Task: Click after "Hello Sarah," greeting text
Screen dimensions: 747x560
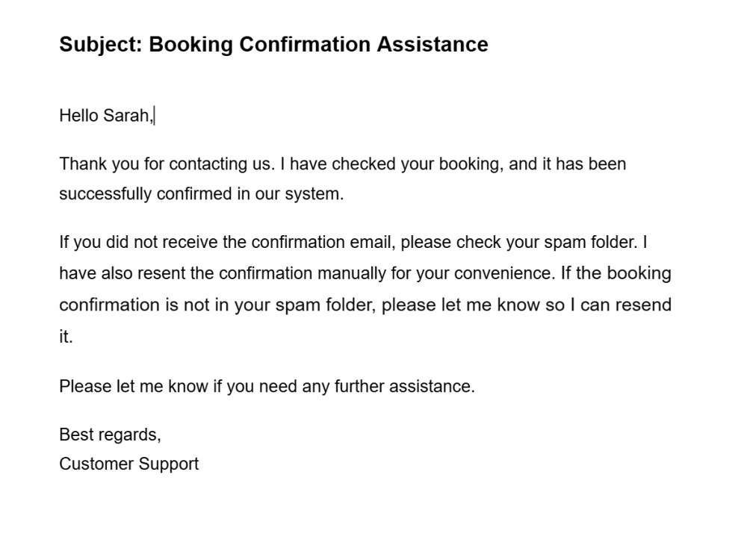Action: pyautogui.click(x=155, y=116)
